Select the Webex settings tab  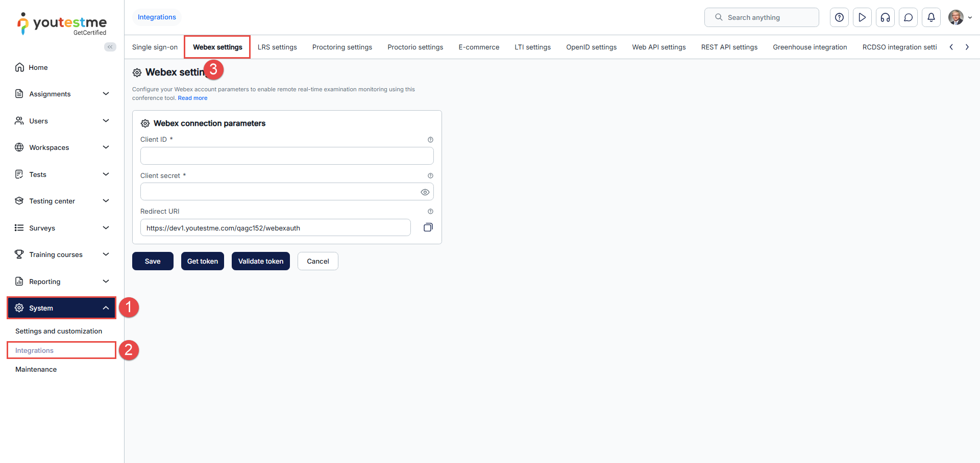(217, 47)
